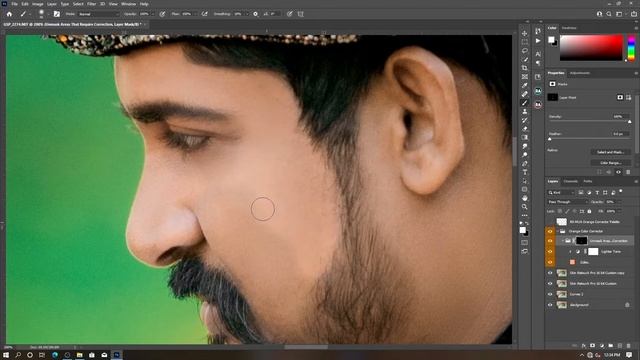Switch to the Swatches tab
Screen dimensions: 640x360
tap(569, 28)
